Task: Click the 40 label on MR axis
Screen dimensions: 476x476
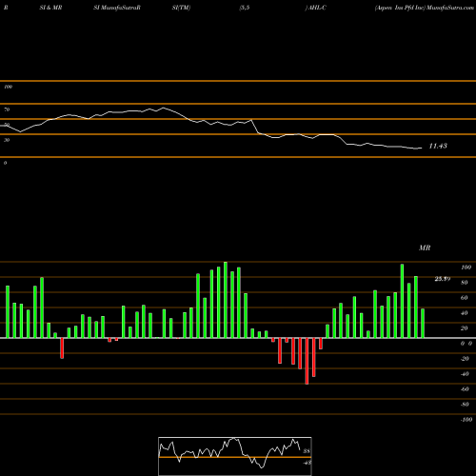Action: [x=465, y=313]
